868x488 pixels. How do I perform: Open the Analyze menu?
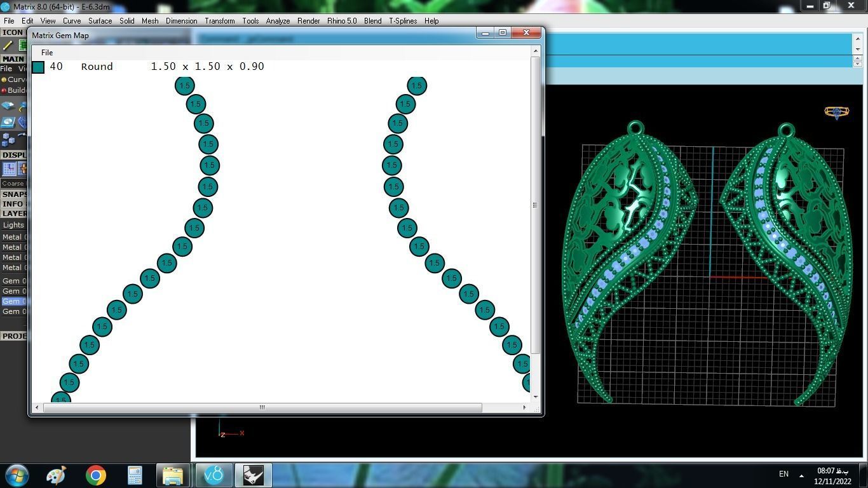[x=278, y=21]
